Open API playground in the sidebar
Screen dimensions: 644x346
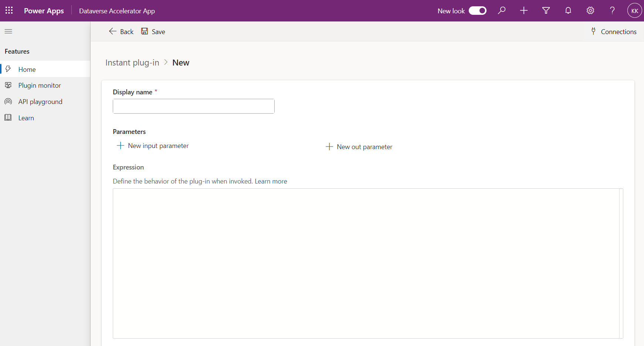45,102
